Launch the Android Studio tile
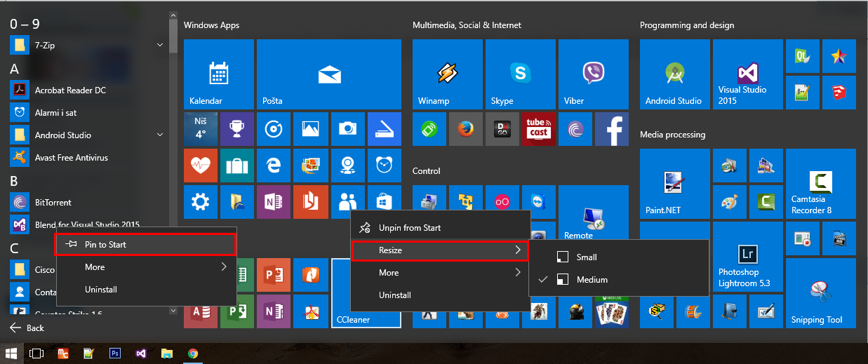The image size is (868, 364). (x=675, y=74)
